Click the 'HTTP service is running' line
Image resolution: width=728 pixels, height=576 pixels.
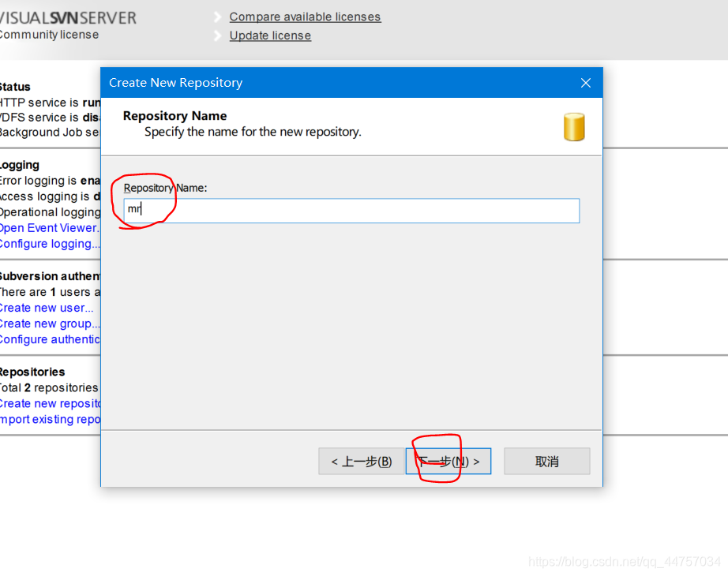(x=50, y=102)
